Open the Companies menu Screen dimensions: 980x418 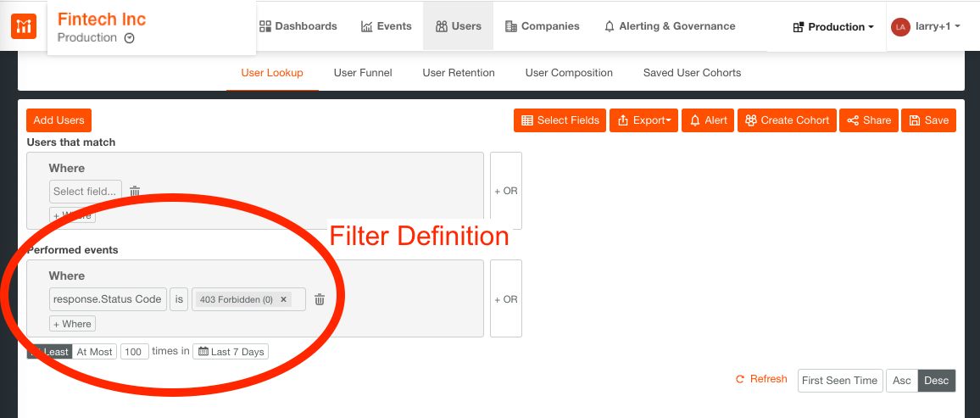pos(542,26)
